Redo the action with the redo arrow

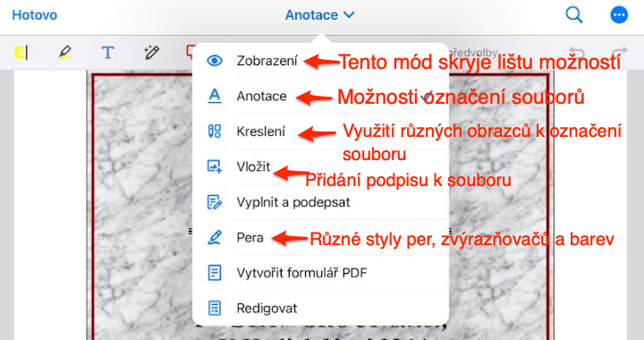point(620,53)
